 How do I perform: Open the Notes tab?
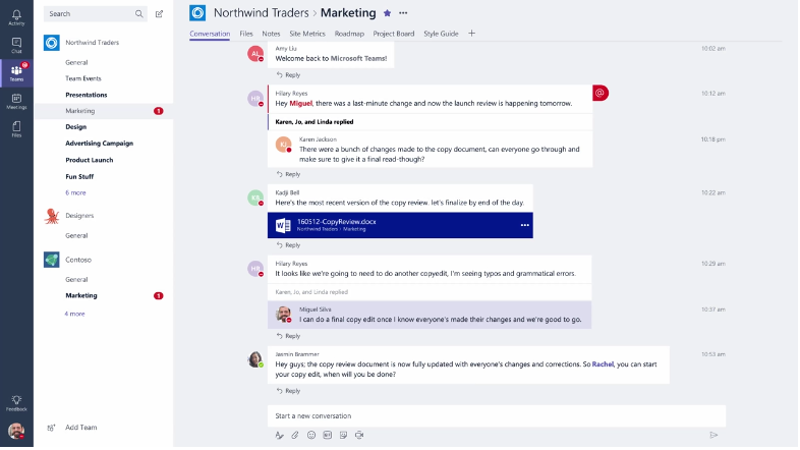[x=271, y=34]
